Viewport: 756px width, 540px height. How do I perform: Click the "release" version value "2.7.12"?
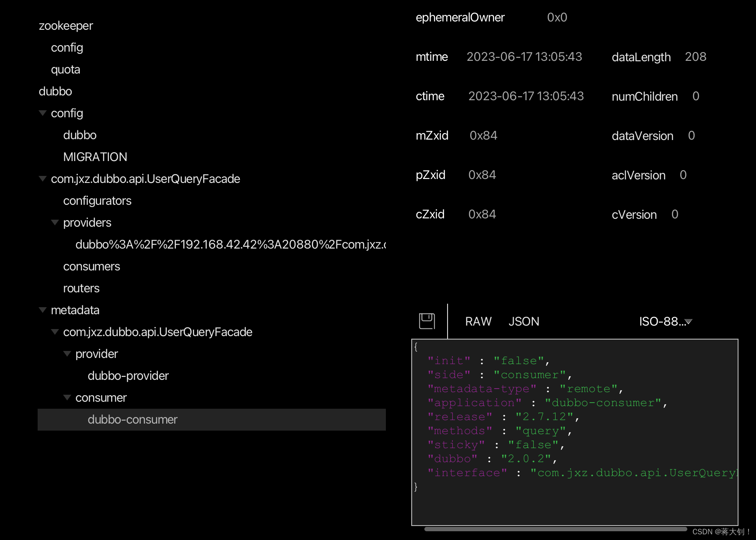coord(544,417)
